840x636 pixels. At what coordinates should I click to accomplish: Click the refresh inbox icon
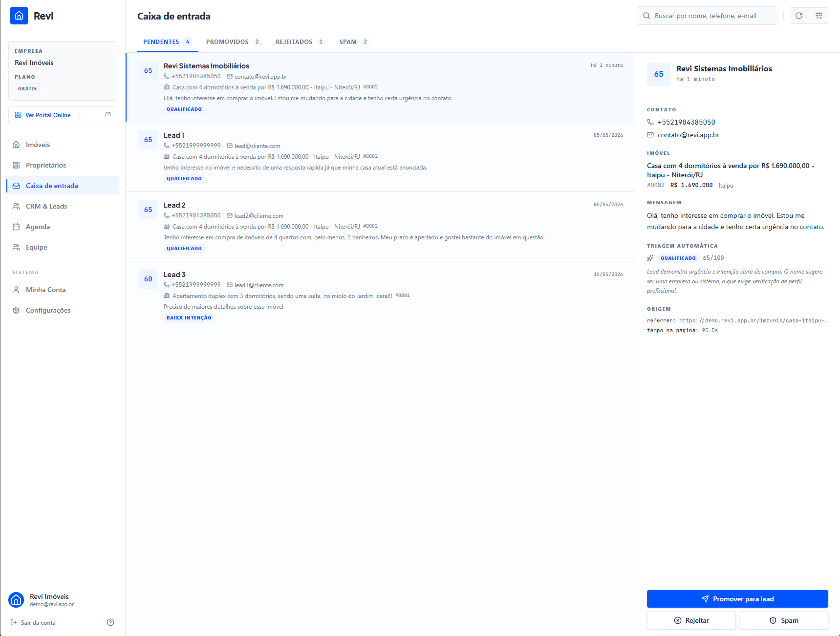tap(799, 16)
